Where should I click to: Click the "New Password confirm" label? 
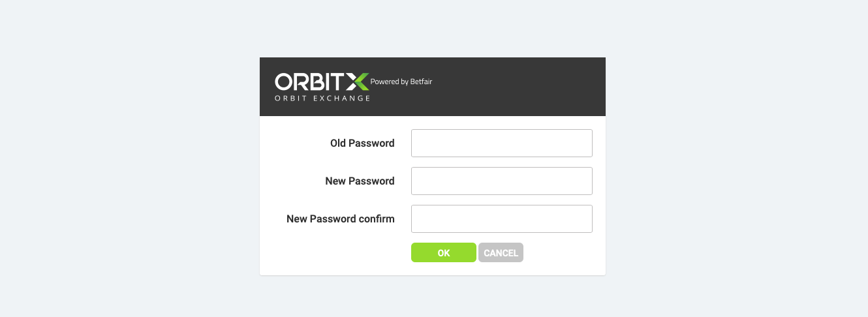[x=340, y=219]
